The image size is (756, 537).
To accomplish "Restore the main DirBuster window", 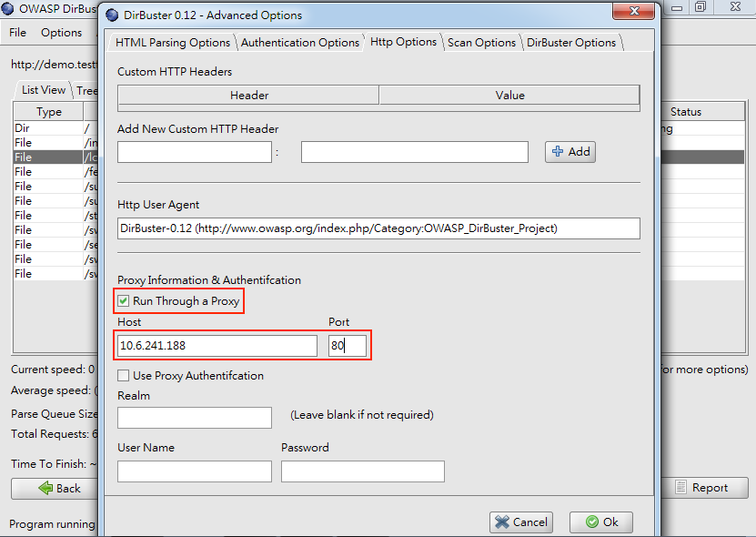I will pos(701,6).
